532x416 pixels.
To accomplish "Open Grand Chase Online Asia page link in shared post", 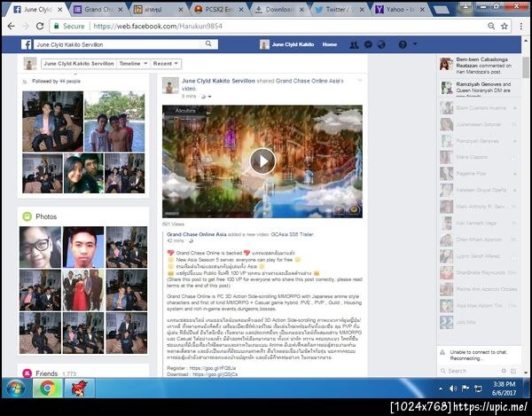I will point(197,234).
